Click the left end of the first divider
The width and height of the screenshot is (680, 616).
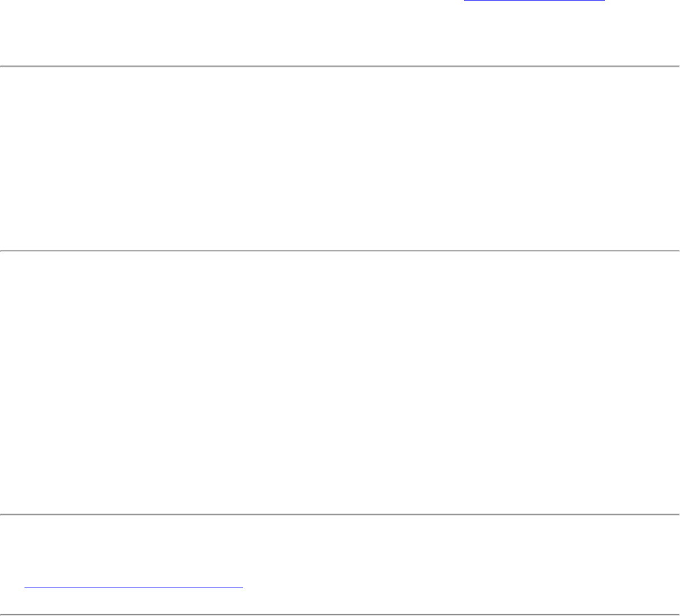[2, 67]
